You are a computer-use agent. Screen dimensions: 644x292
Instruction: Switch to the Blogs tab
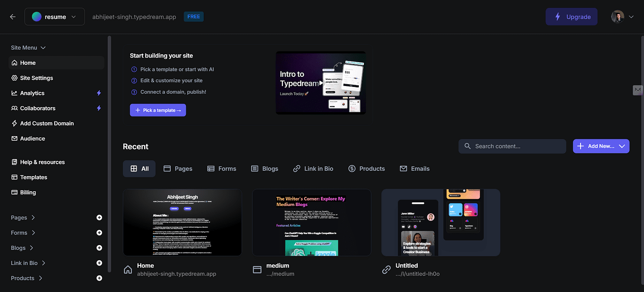[264, 169]
